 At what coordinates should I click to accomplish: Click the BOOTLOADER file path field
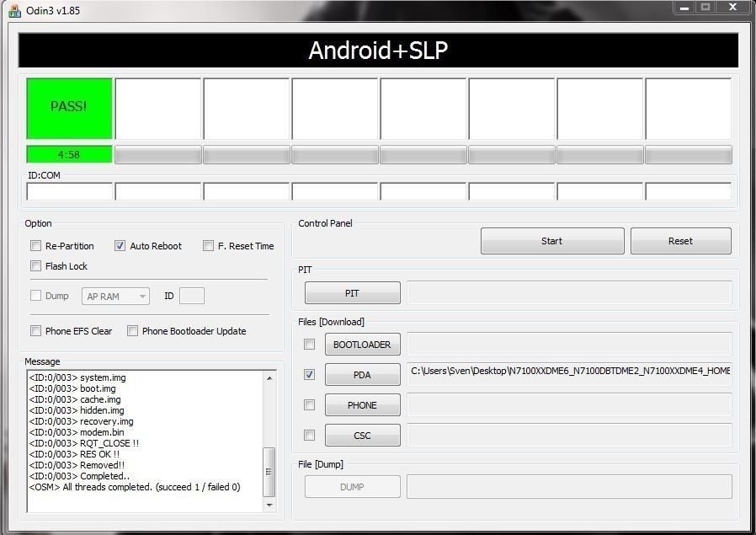(569, 344)
